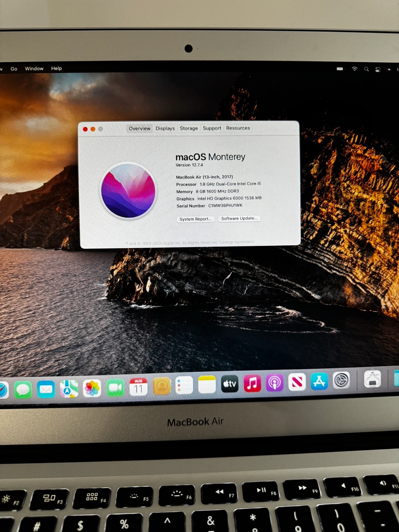Image resolution: width=399 pixels, height=532 pixels.
Task: Go to the Resources tab
Action: tap(238, 128)
